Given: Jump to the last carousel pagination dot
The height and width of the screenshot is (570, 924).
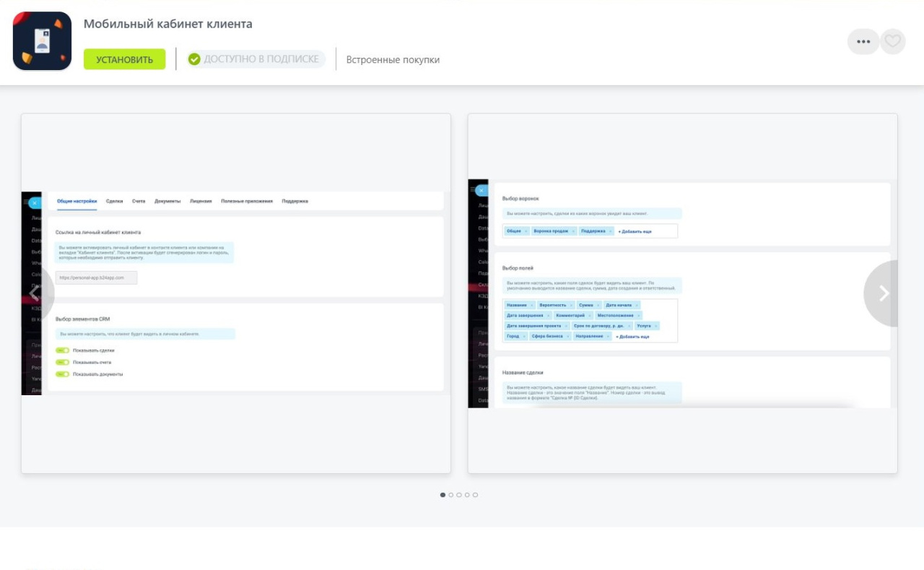Looking at the screenshot, I should (x=475, y=495).
